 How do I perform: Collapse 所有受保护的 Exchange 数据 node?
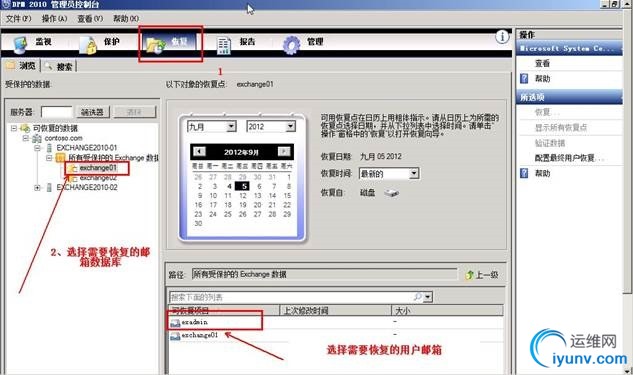(x=49, y=158)
